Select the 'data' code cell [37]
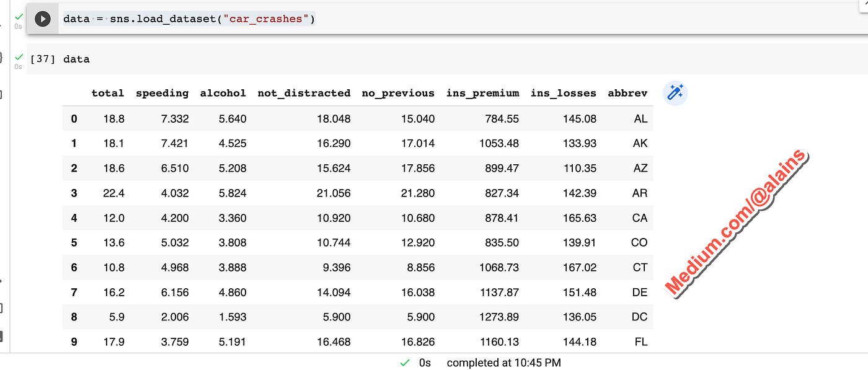 pos(446,59)
